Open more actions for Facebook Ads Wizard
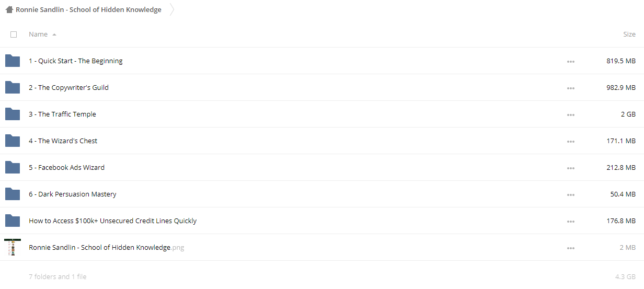 click(570, 168)
